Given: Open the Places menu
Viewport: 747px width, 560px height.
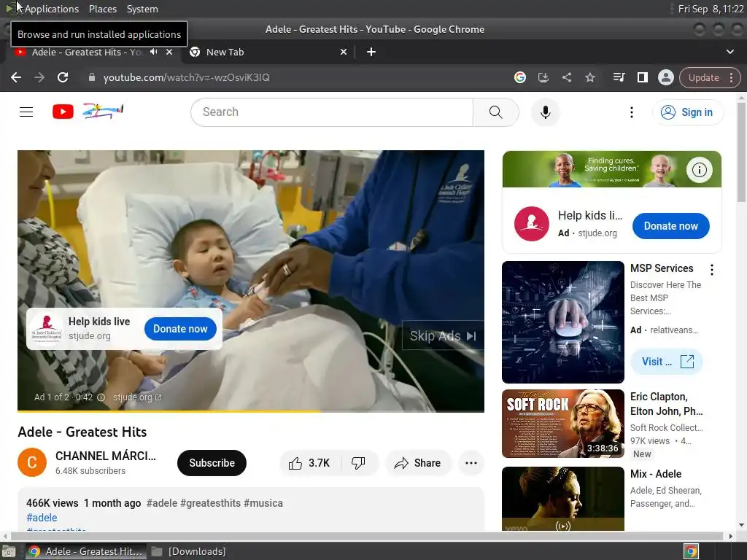Looking at the screenshot, I should (102, 9).
